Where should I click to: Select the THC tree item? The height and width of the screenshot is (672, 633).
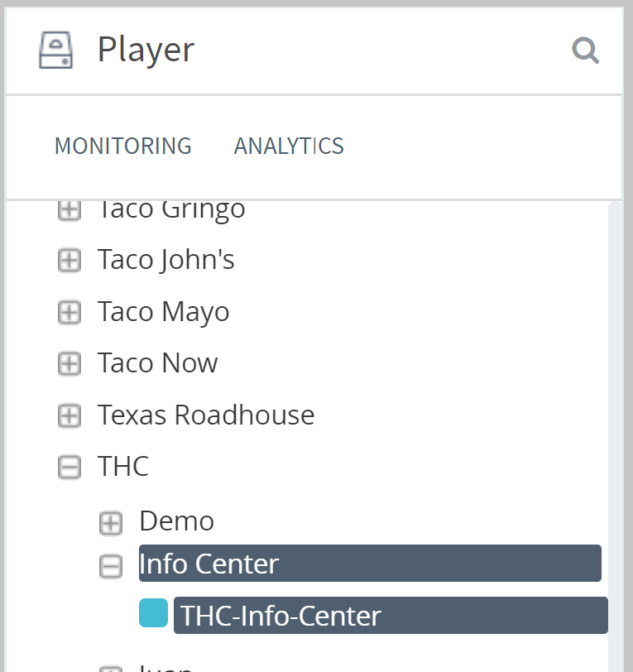click(x=122, y=466)
